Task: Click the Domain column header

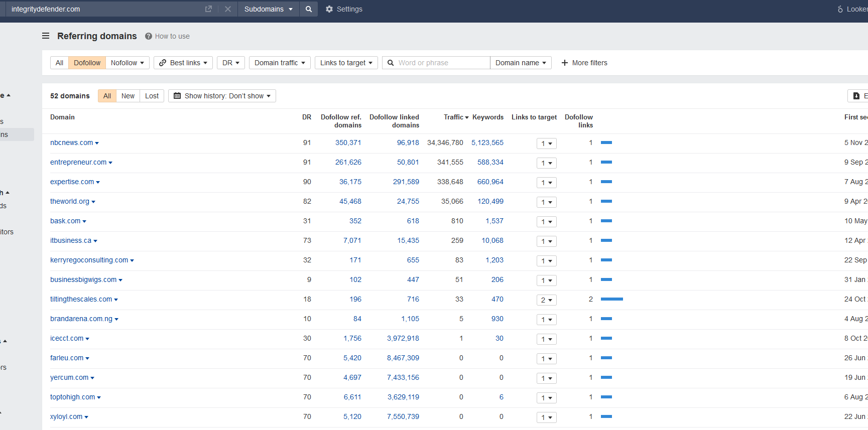Action: (62, 117)
